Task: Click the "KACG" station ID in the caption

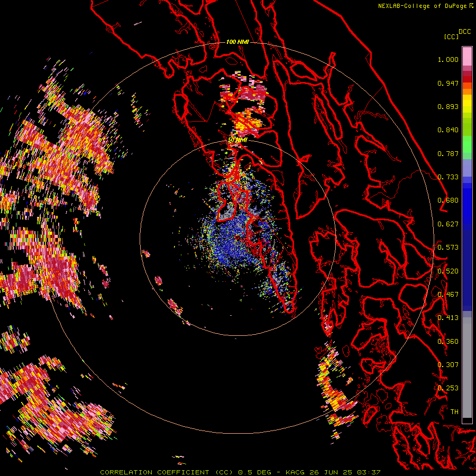Action: point(295,472)
